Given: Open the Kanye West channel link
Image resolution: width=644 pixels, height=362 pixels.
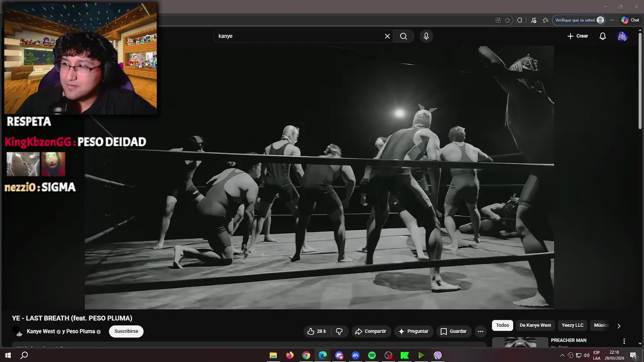Looking at the screenshot, I should pyautogui.click(x=41, y=331).
